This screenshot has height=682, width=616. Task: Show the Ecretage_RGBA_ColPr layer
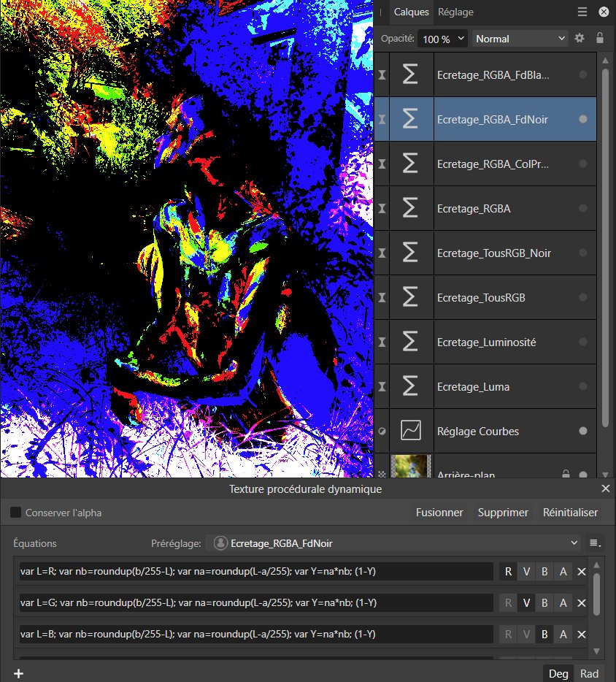(x=583, y=164)
